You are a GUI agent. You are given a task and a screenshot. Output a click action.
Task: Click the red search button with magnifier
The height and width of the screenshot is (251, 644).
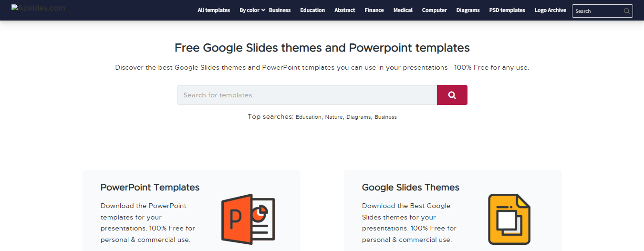[452, 95]
